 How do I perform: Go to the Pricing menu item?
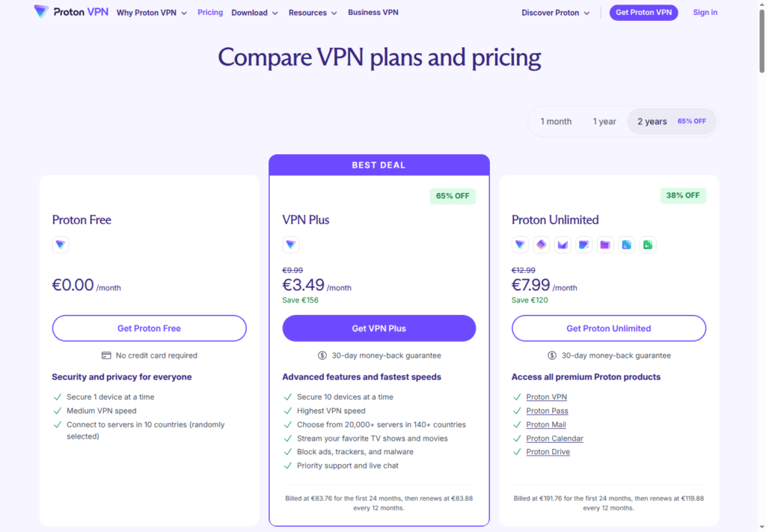(210, 12)
